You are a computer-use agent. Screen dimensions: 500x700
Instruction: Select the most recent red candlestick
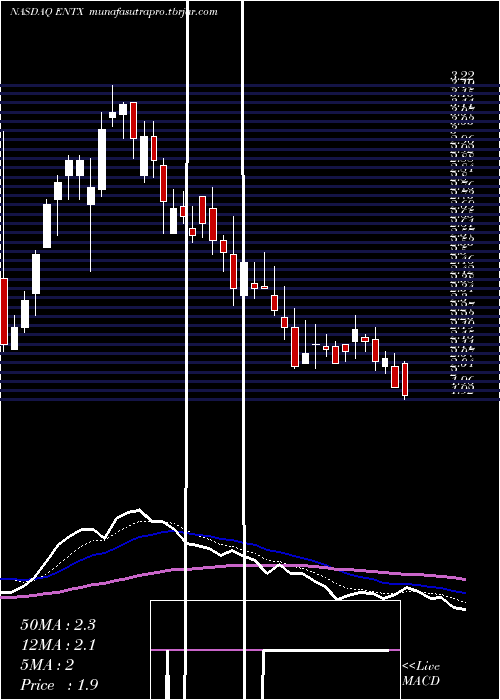pyautogui.click(x=405, y=380)
